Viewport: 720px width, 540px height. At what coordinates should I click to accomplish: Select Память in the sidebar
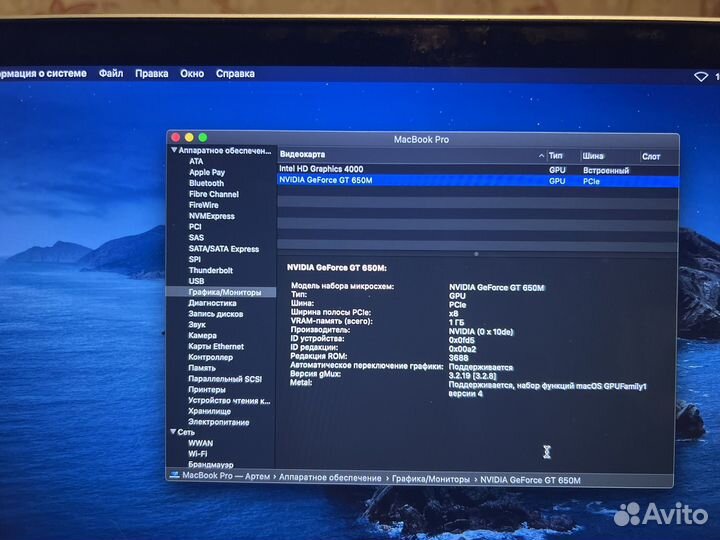202,368
